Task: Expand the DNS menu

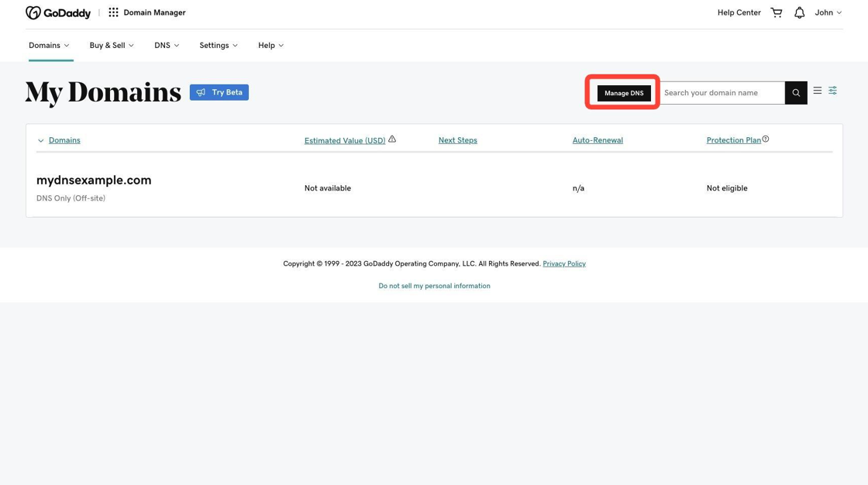Action: [x=167, y=46]
